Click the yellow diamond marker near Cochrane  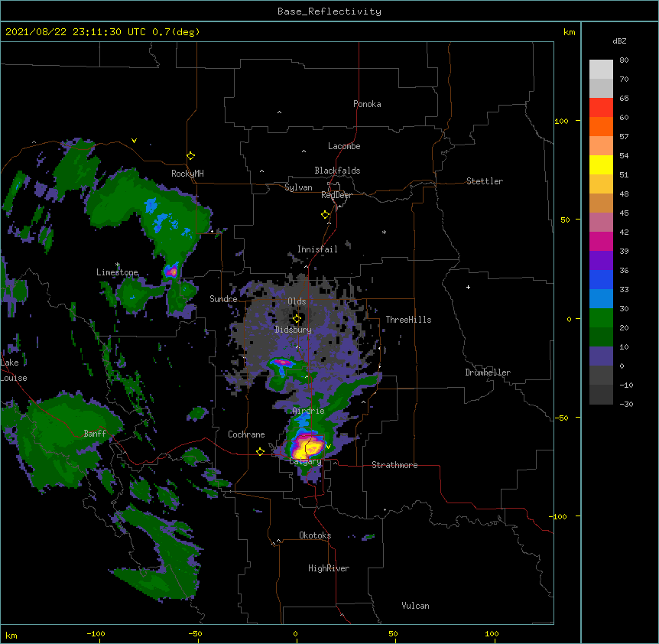[x=260, y=451]
